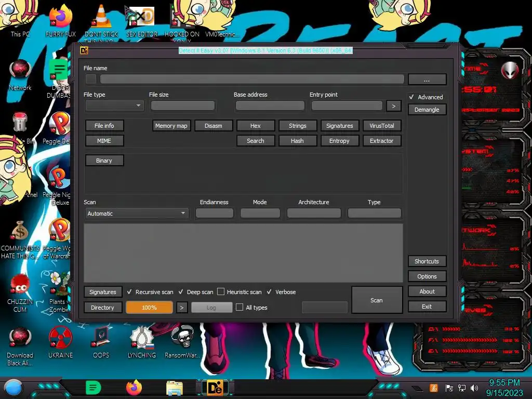
Task: Click the Signatures button near Recursive scan
Action: tap(103, 292)
